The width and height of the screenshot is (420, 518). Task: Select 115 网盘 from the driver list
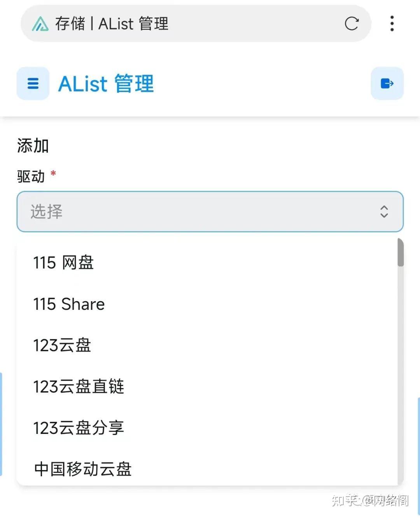63,263
